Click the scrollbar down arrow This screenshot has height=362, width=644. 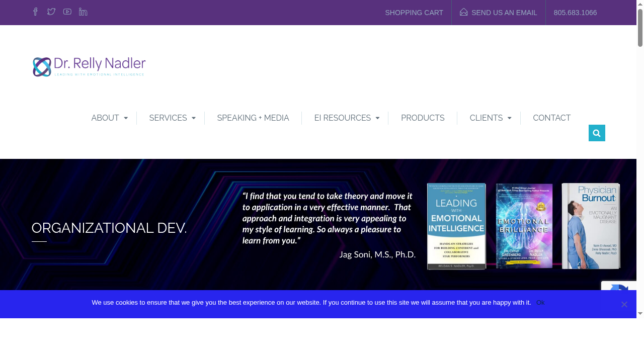(x=640, y=313)
